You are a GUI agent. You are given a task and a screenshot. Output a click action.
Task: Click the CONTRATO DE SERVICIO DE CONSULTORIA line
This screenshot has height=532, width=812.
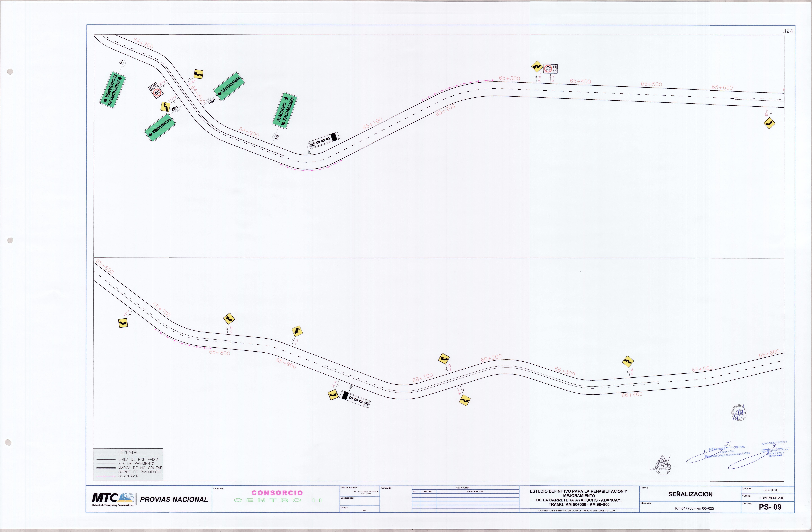(576, 511)
